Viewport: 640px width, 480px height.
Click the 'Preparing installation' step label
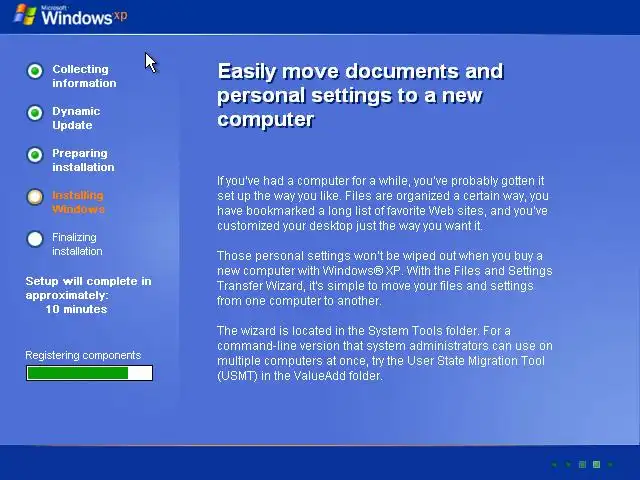click(83, 160)
